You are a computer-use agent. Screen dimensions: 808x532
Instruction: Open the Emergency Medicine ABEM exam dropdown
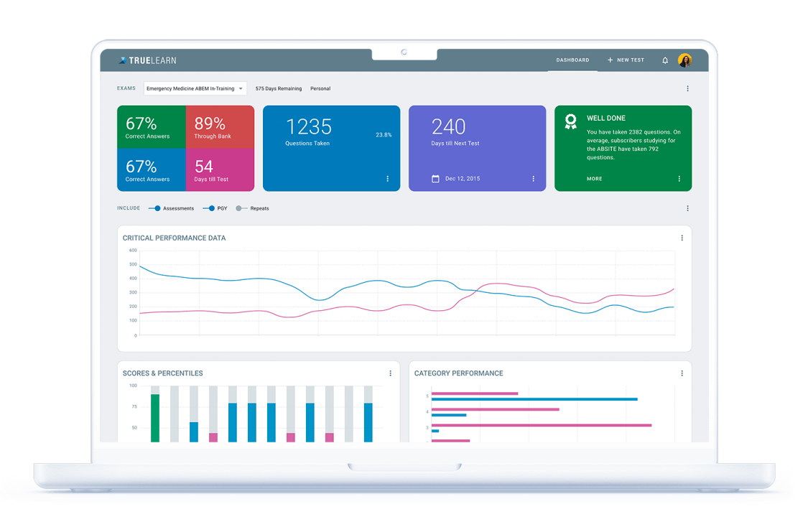coord(195,88)
